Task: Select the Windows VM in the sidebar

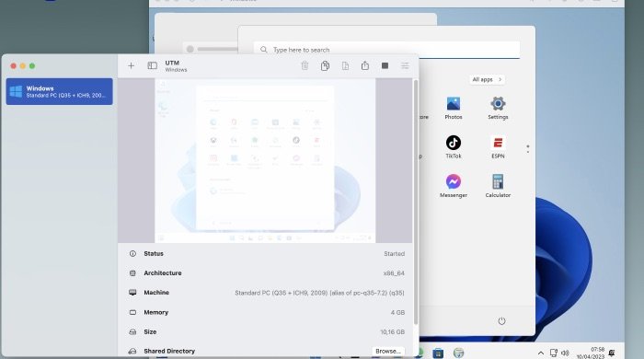Action: (x=59, y=91)
